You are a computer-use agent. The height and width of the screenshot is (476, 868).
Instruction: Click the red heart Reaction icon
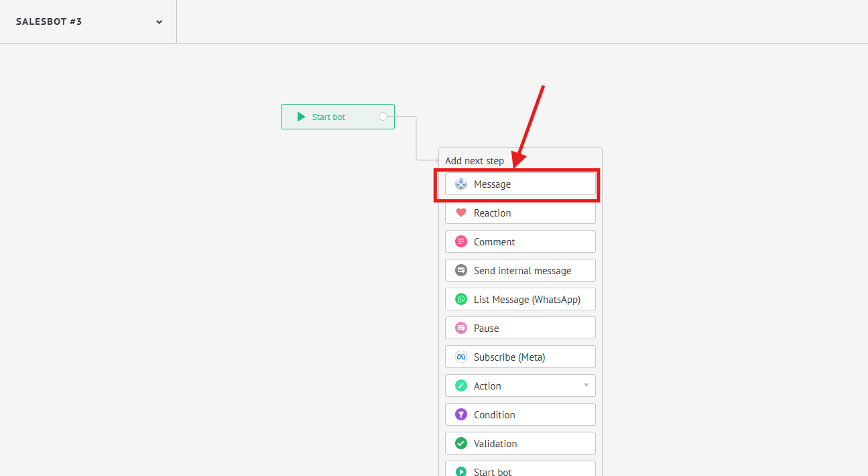click(461, 213)
